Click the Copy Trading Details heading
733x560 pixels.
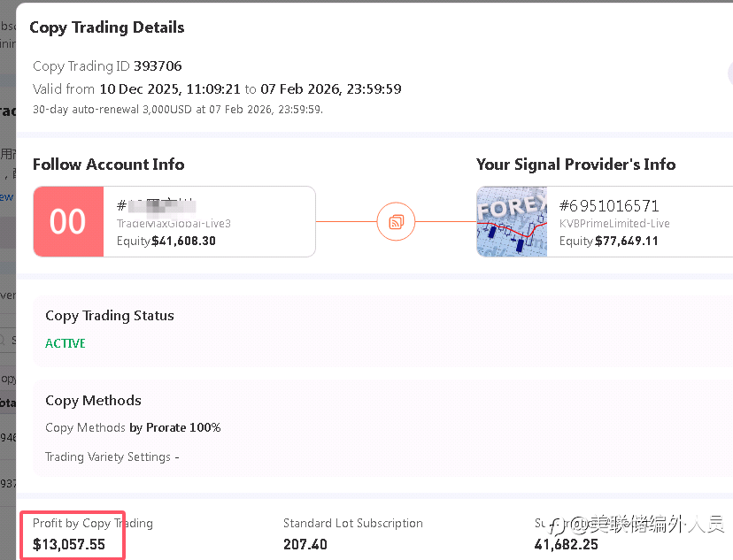point(107,27)
